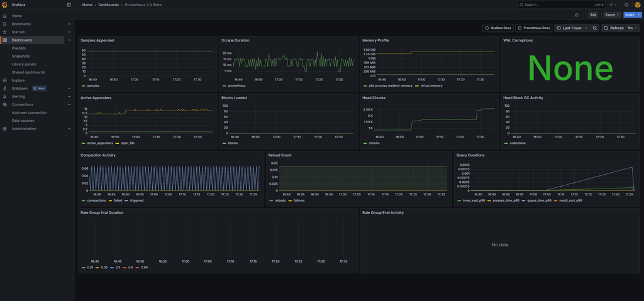644x301 pixels.
Task: Open the user profile avatar
Action: 637,4
